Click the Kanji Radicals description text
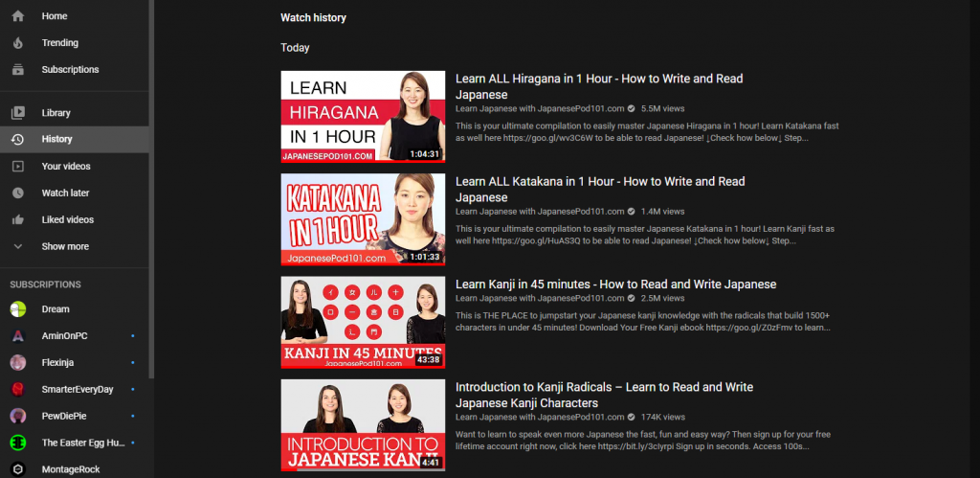Viewport: 980px width, 478px height. 643,440
